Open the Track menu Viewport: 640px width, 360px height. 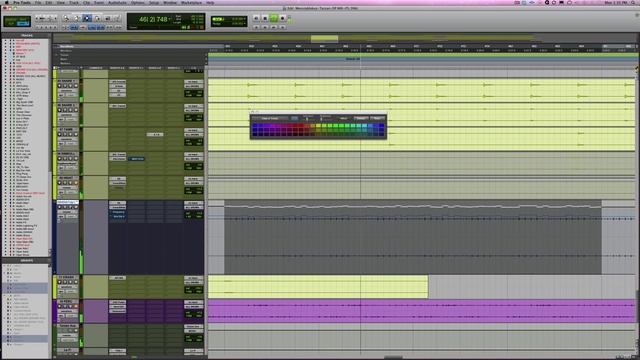tap(74, 2)
